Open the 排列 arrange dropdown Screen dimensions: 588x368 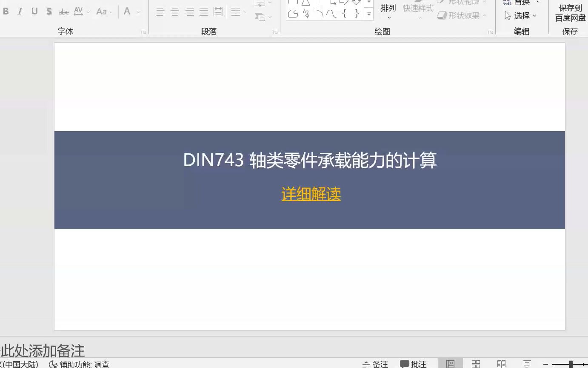point(388,11)
